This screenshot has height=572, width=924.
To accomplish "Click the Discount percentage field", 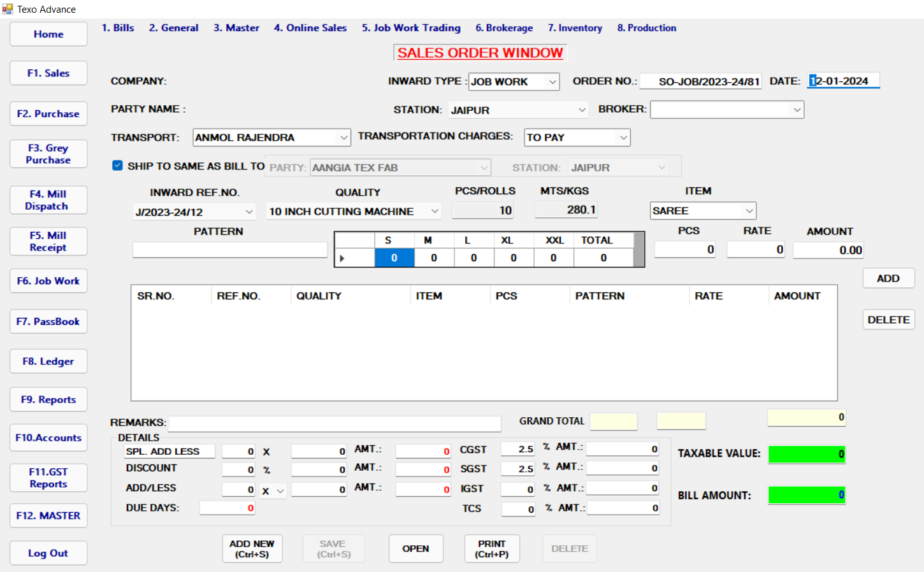I will [238, 469].
